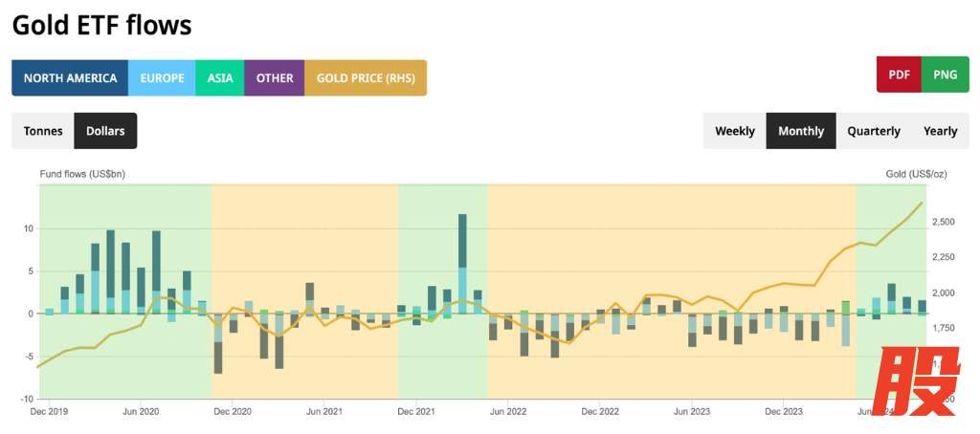Select Dollars as the unit
Screen dimensions: 980x434
[105, 131]
